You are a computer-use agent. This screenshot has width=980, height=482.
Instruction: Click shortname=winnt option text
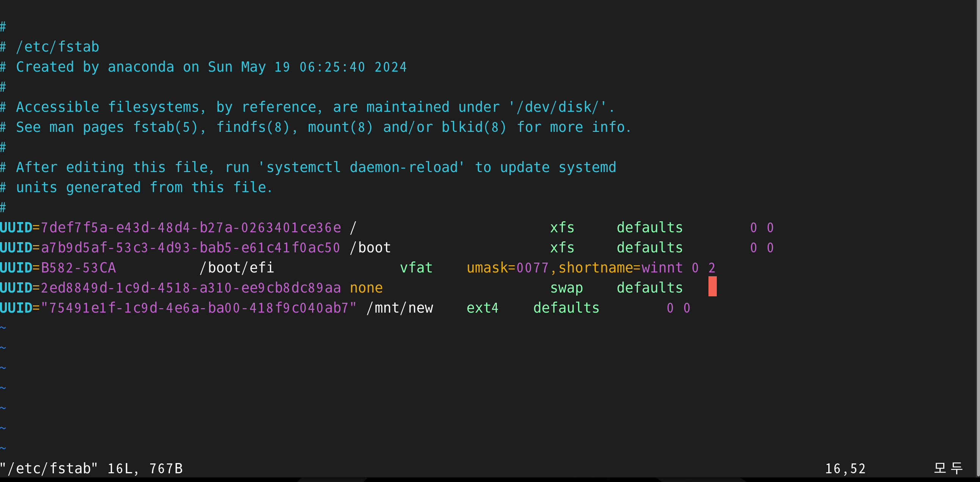tap(620, 268)
